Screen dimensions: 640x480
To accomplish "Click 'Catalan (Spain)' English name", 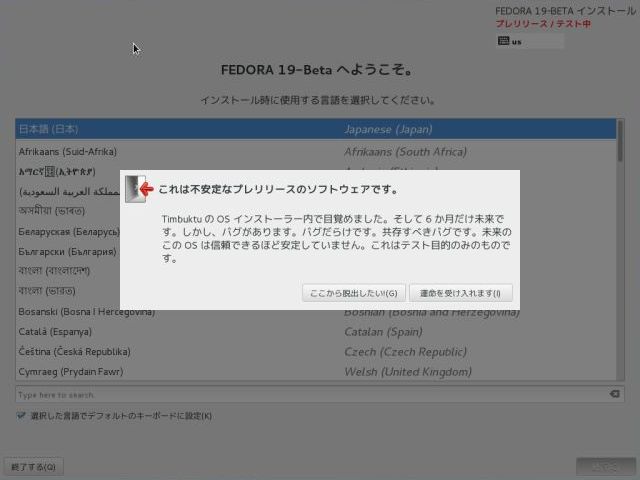I will pyautogui.click(x=383, y=332).
